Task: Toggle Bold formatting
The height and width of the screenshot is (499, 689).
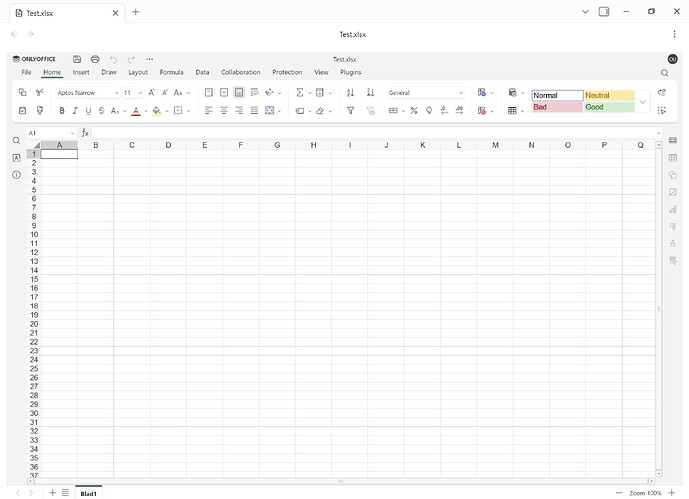Action: tap(62, 111)
